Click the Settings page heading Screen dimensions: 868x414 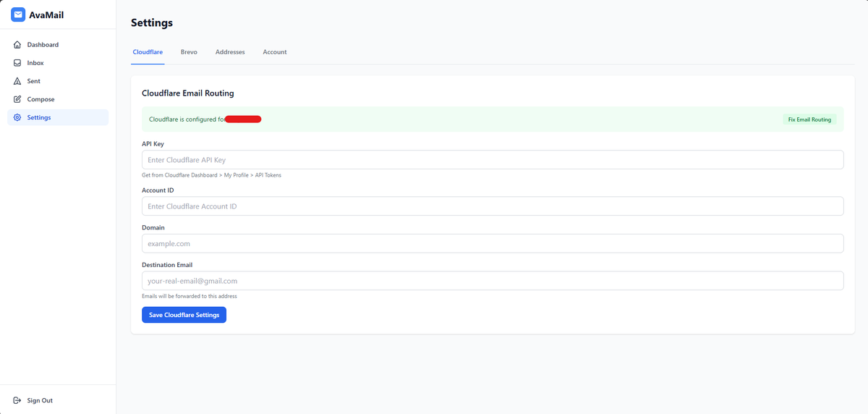152,23
